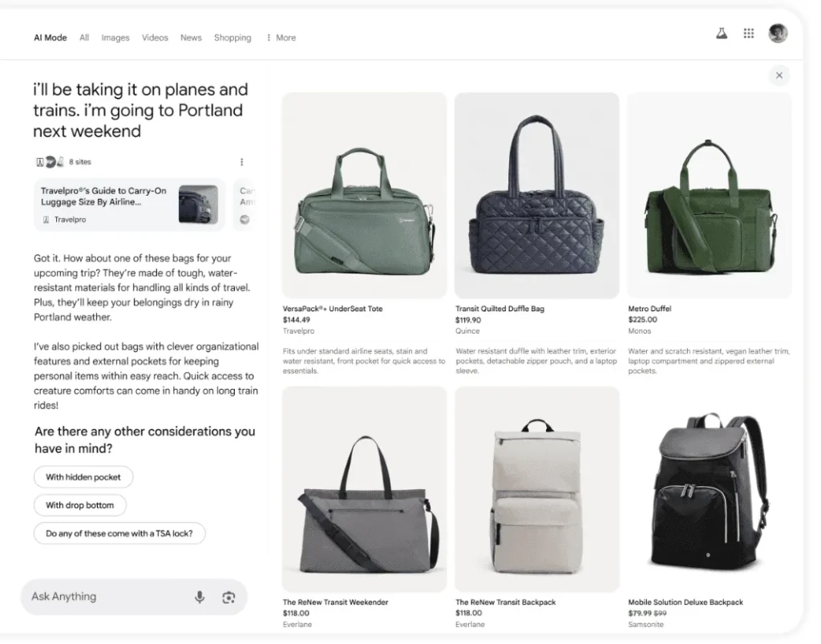The height and width of the screenshot is (644, 821).
Task: Open the three-dot options next to sources
Action: (x=241, y=162)
